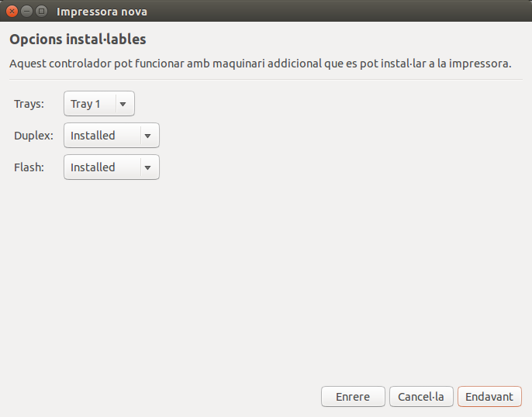Click the arrow icon of the Flash dropdown

coord(147,167)
